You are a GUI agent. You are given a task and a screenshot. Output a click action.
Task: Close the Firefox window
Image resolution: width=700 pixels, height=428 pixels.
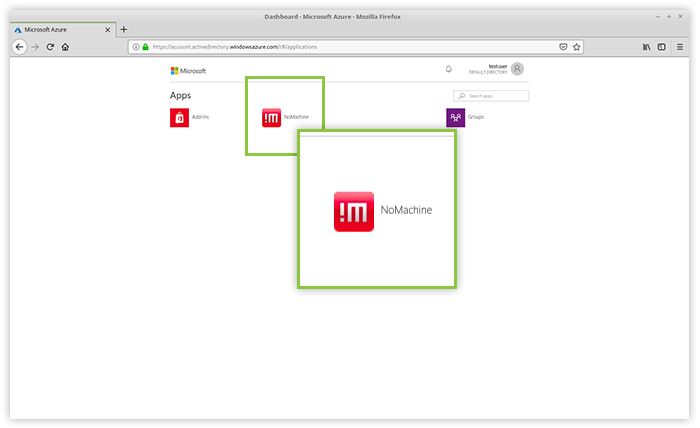(x=680, y=17)
